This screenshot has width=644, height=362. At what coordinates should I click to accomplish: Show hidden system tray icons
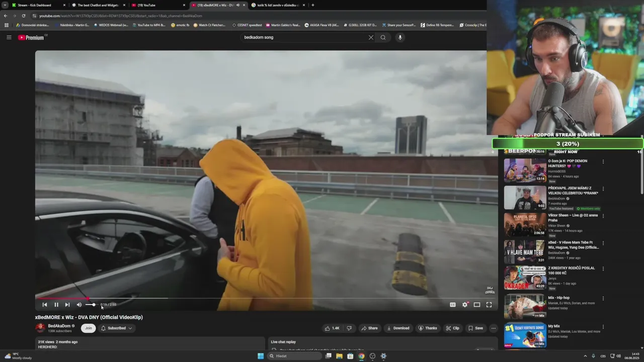pos(586,356)
